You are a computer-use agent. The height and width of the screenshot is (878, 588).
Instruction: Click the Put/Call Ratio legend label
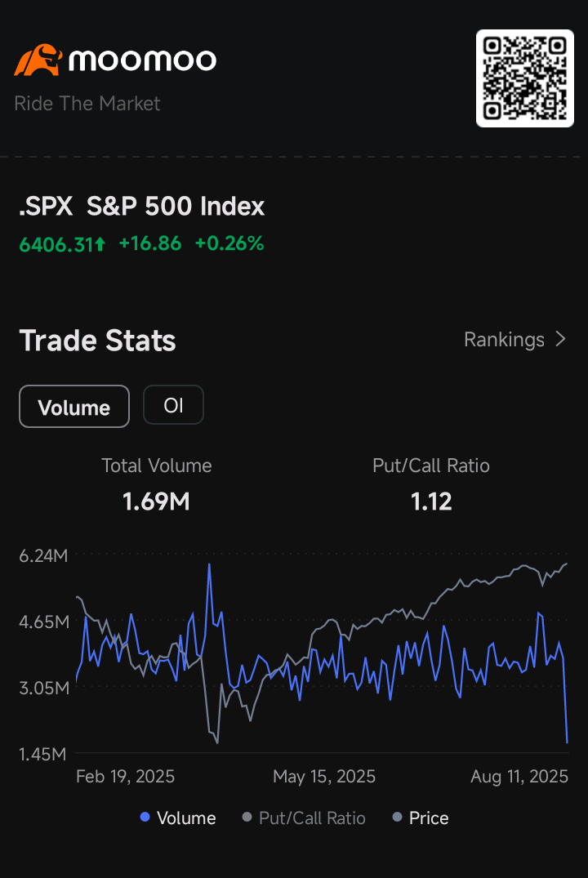pos(312,818)
